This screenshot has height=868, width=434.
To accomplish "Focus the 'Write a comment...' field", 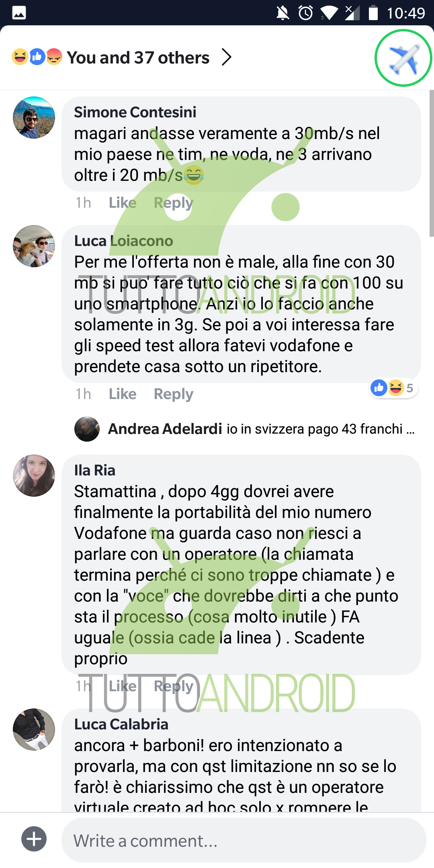I will pos(244,840).
